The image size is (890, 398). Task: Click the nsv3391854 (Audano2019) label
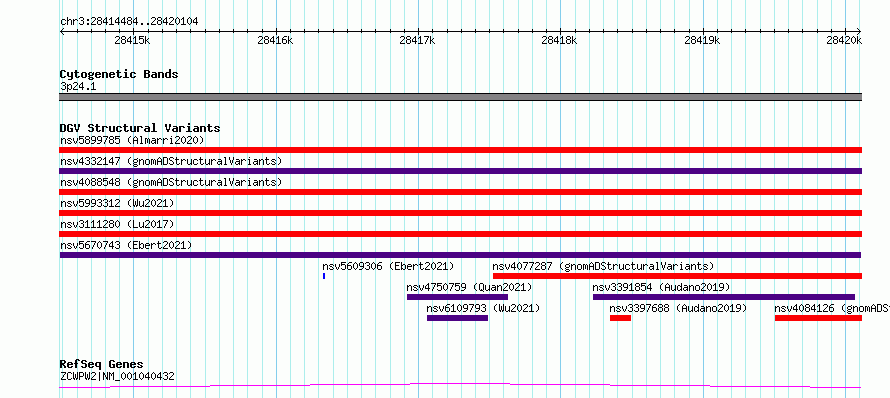[661, 287]
